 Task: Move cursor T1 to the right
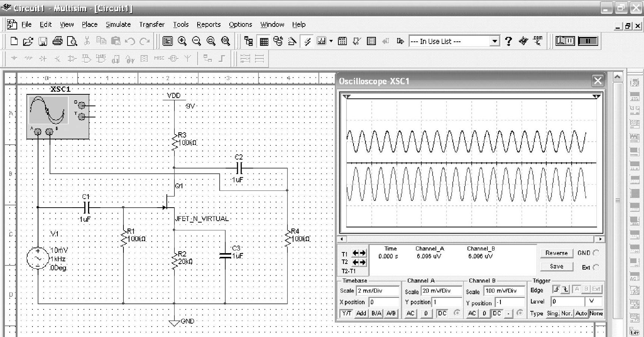pos(363,253)
